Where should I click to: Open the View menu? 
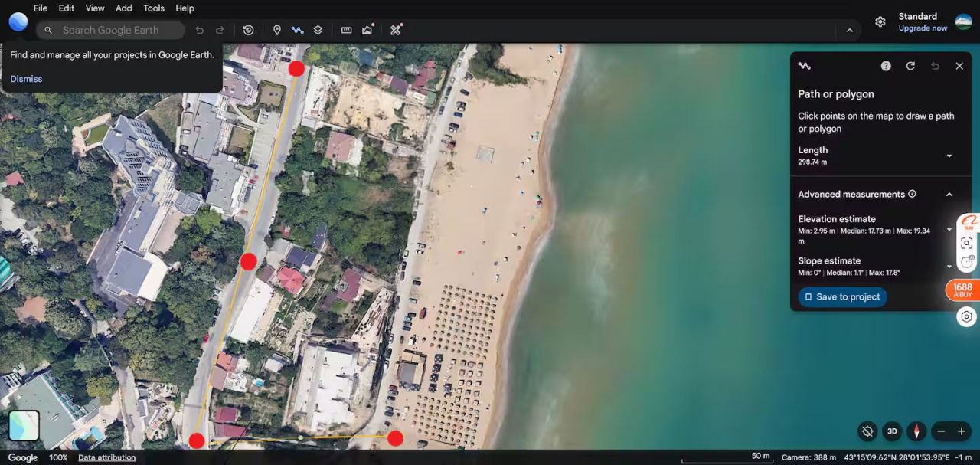95,8
